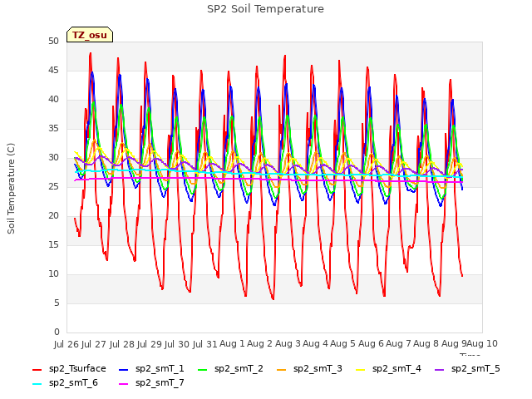Screen dimensions: 532x399
Task: Select the sp2_smT_4 legend label
Action: point(397,369)
